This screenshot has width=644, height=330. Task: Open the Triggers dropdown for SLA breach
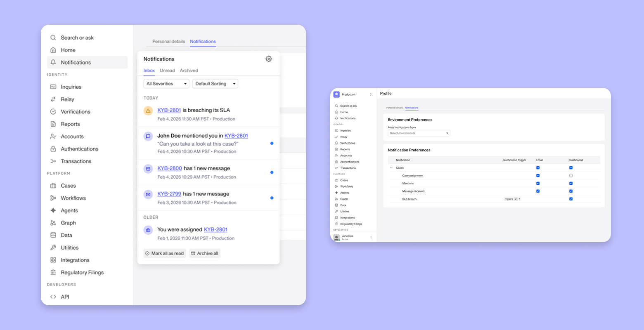tap(512, 199)
